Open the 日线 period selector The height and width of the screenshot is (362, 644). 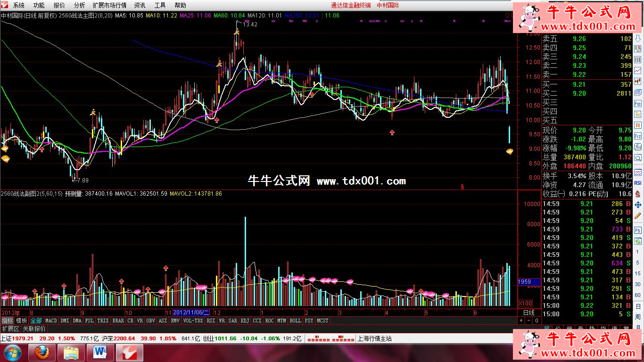coord(529,313)
